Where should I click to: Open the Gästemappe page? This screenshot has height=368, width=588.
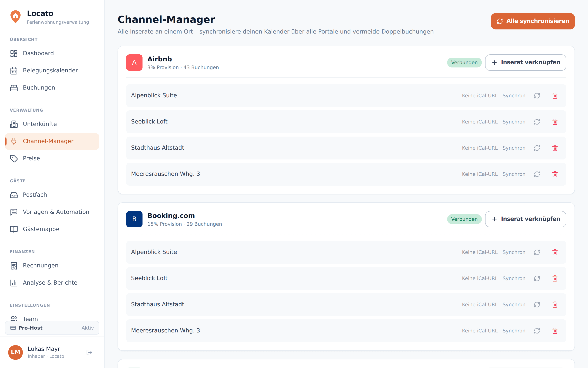[52, 229]
